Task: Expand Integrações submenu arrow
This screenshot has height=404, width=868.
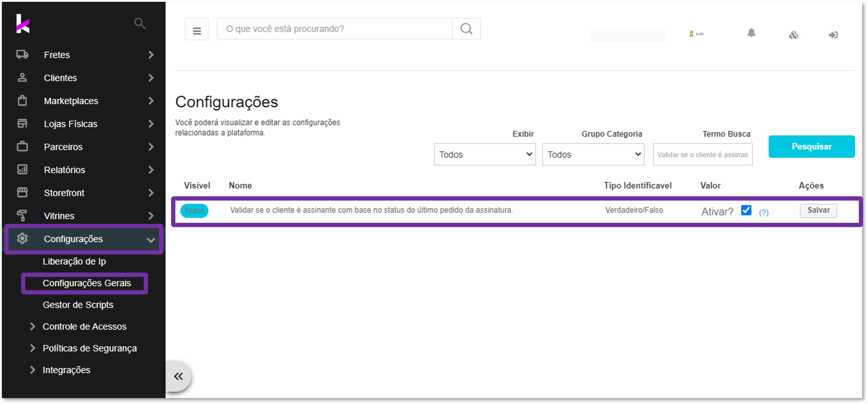Action: tap(32, 370)
